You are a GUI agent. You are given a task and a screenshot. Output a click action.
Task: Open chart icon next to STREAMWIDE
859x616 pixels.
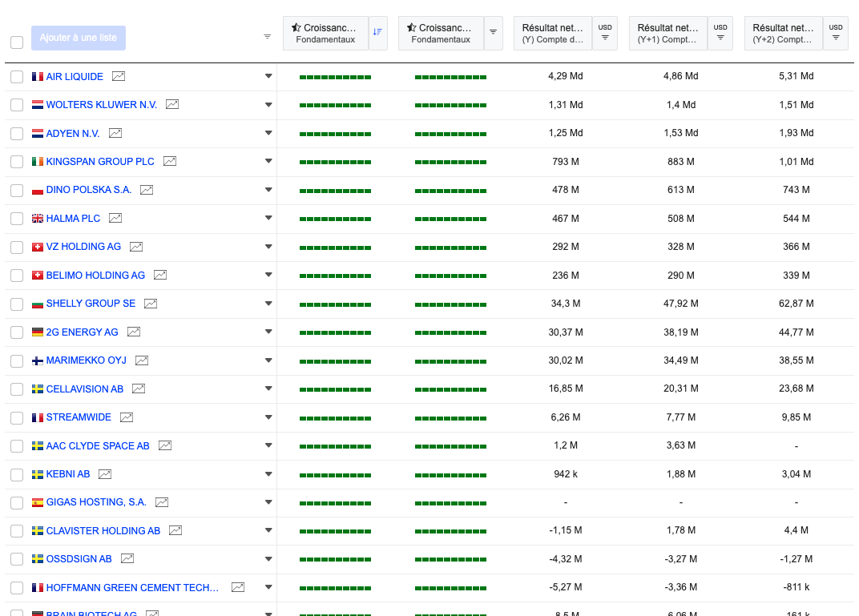[x=127, y=417]
